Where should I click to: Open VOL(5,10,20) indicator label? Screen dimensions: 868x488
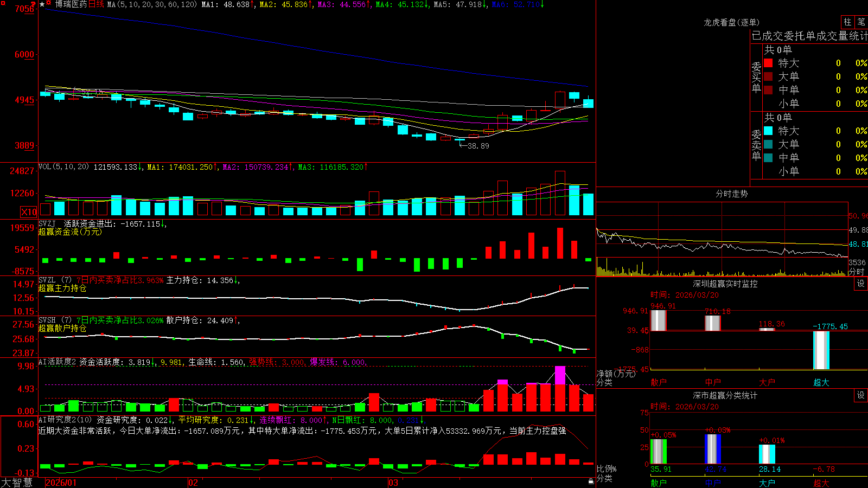(63, 167)
